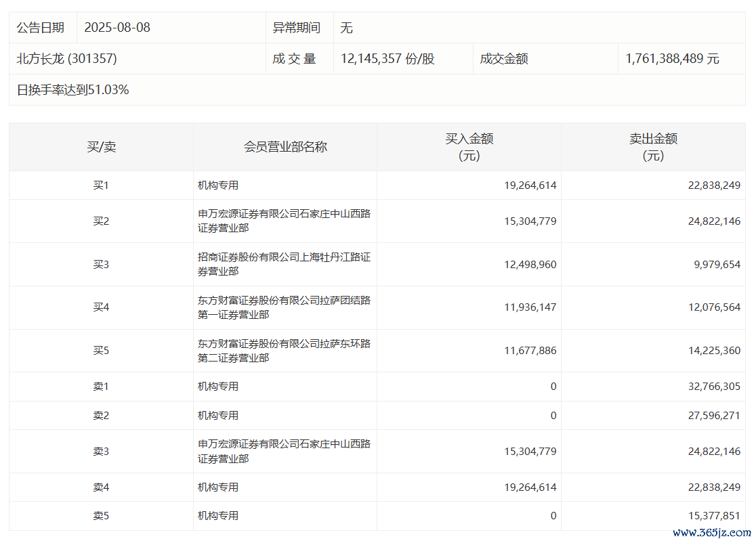Click the 会员营业部名称 column header
This screenshot has height=543, width=756.
[285, 147]
